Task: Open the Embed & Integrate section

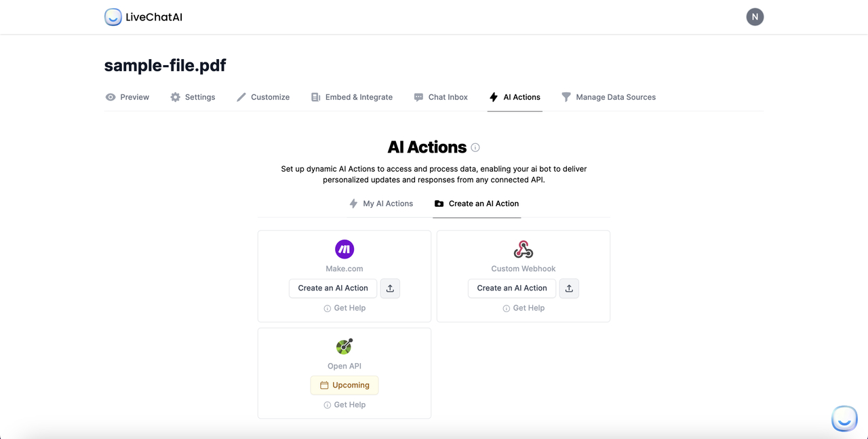Action: pos(351,97)
